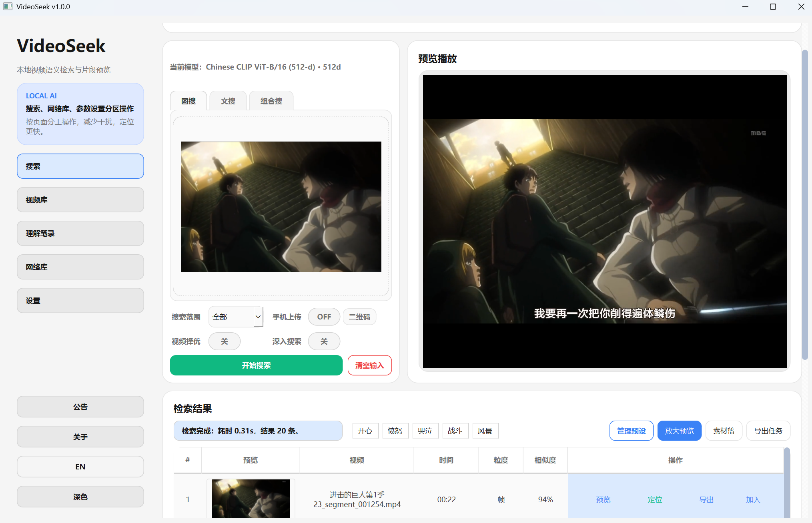Click the 粒度 column header
This screenshot has height=523, width=812.
click(501, 460)
